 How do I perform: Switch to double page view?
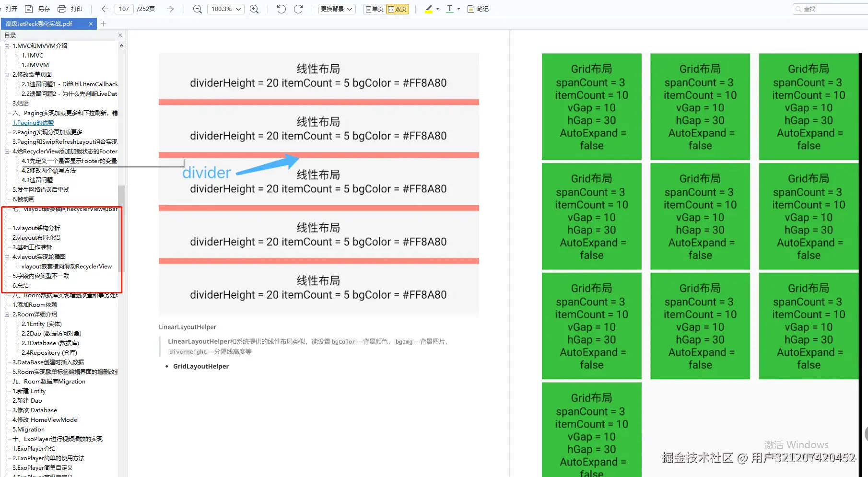[398, 9]
